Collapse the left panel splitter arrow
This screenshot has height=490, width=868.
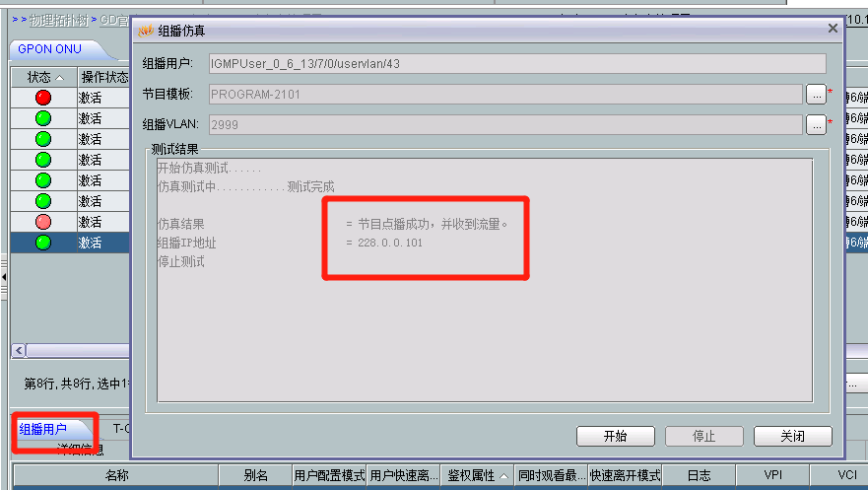[x=4, y=276]
